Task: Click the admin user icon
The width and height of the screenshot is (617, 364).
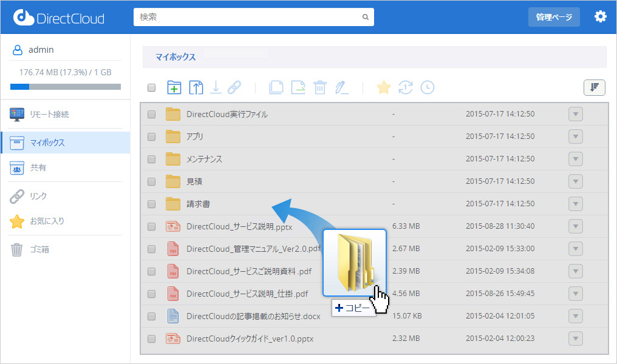Action: click(x=18, y=50)
